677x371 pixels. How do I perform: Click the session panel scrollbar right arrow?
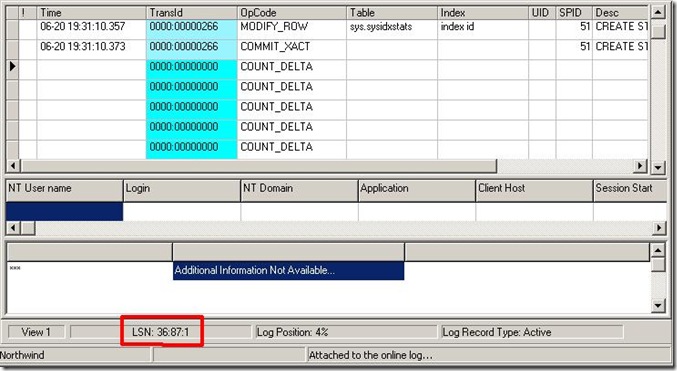[659, 228]
